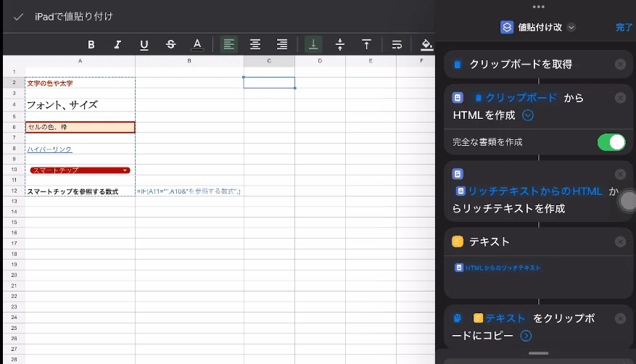
Task: Tap the bottom panel grabber handle
Action: [539, 353]
